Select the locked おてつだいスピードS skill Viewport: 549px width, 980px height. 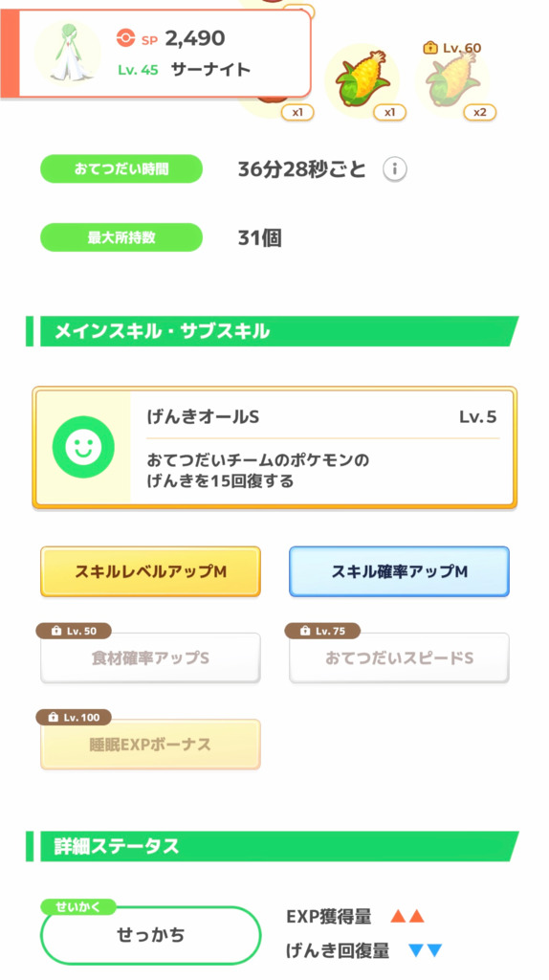399,658
